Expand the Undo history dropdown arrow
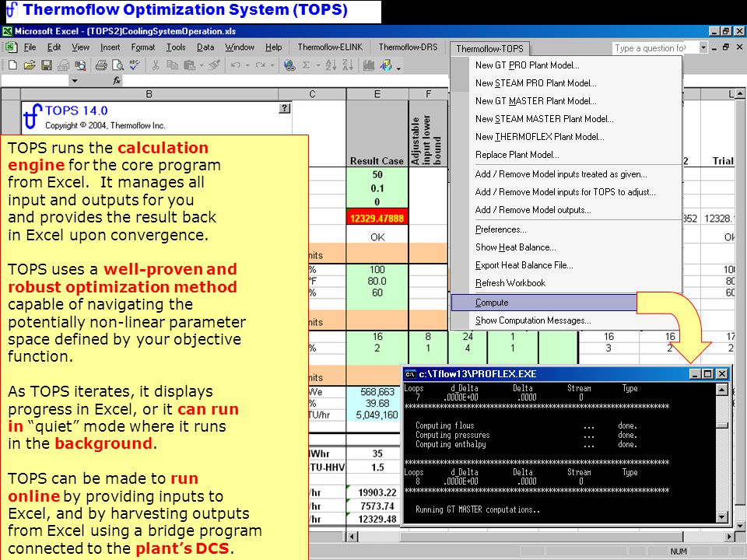The width and height of the screenshot is (747, 560). click(x=247, y=65)
